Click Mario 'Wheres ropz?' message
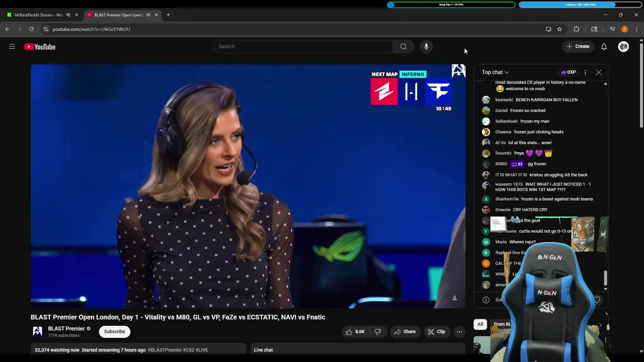644x362 pixels. pyautogui.click(x=522, y=242)
